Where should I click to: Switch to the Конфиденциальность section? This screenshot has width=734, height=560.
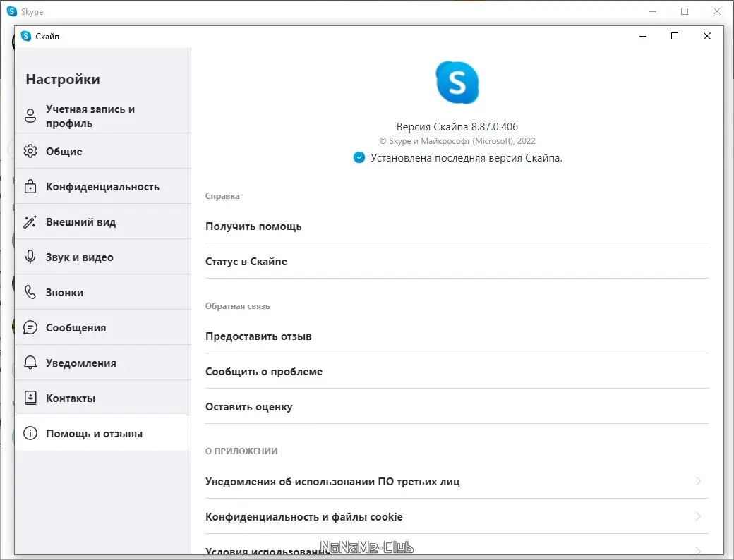tap(103, 186)
